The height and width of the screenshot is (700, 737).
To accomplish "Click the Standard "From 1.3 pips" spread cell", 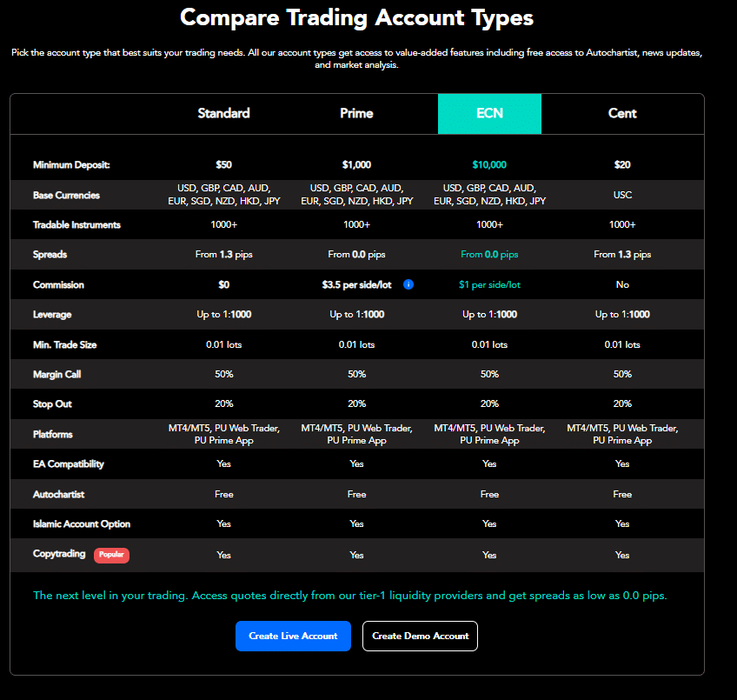I will [x=223, y=255].
